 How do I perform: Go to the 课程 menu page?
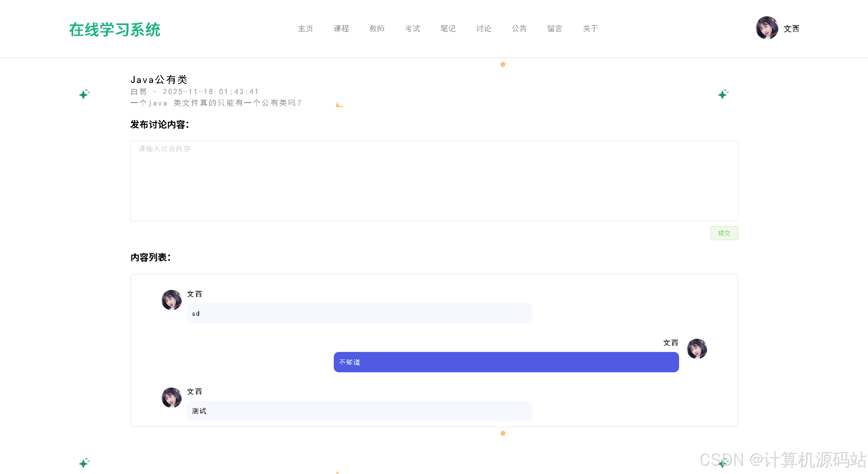pos(341,28)
